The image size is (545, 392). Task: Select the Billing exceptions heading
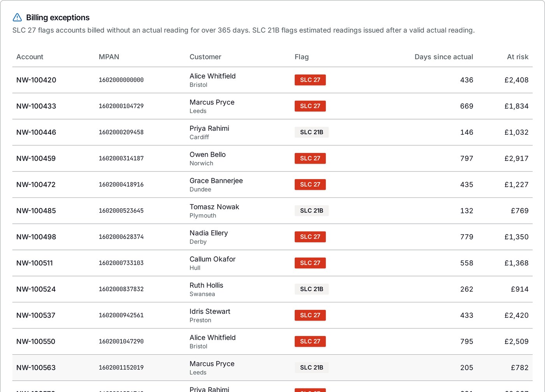(58, 18)
